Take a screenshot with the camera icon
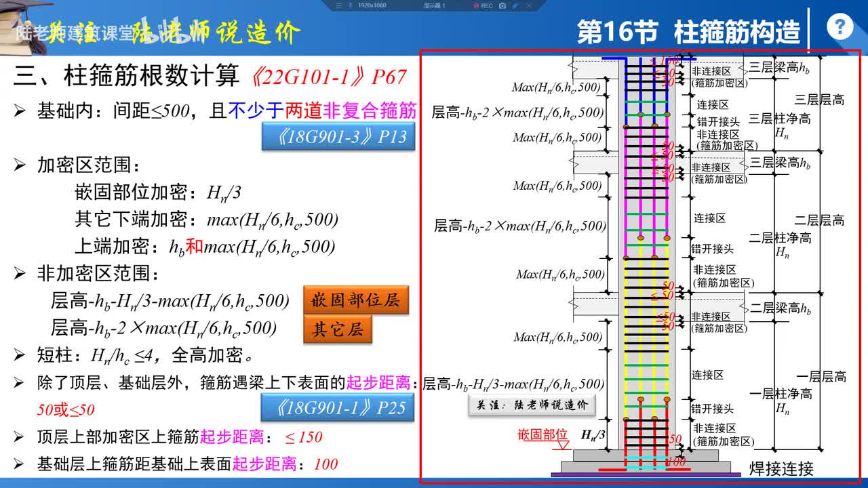Viewport: 868px width, 488px height. (x=502, y=5)
